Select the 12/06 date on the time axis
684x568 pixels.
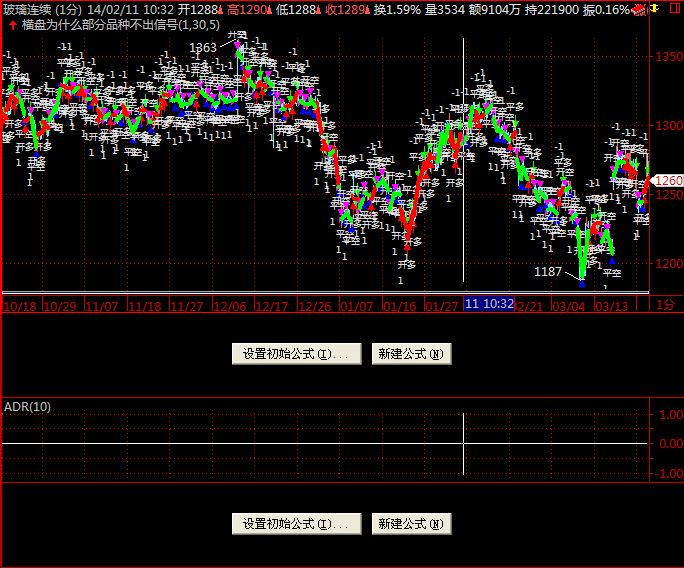click(229, 305)
